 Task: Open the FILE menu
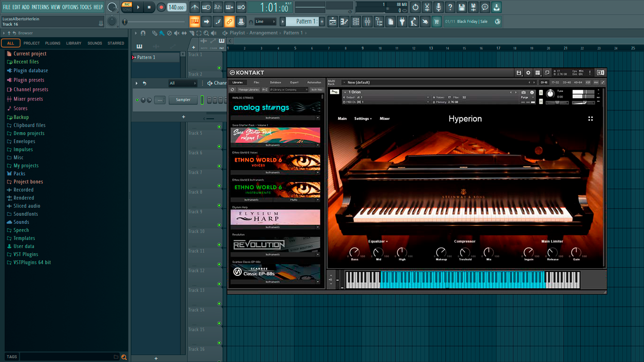coord(7,7)
